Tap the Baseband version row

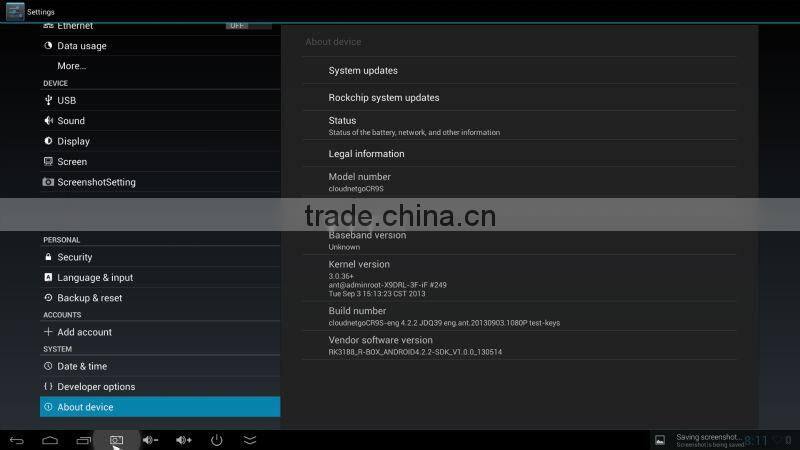pos(519,241)
